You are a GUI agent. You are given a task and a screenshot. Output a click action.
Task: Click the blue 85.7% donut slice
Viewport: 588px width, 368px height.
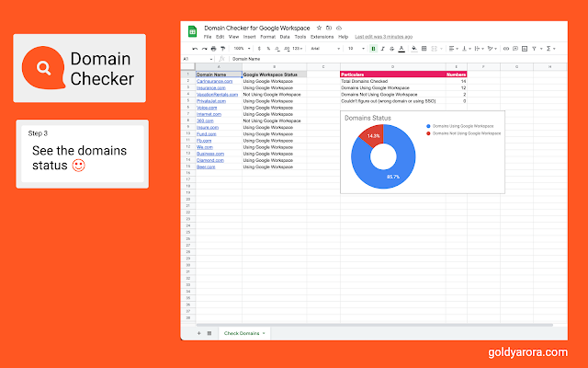point(392,175)
